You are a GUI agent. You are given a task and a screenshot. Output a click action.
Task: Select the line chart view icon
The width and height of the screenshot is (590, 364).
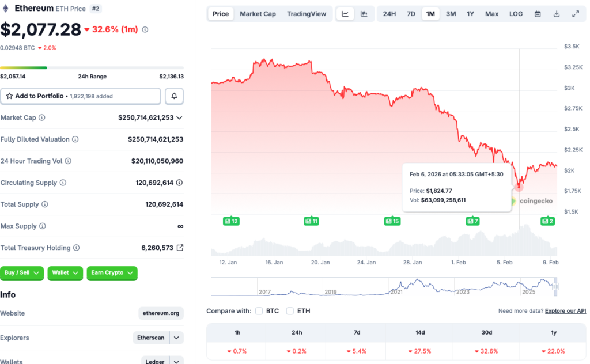[345, 13]
